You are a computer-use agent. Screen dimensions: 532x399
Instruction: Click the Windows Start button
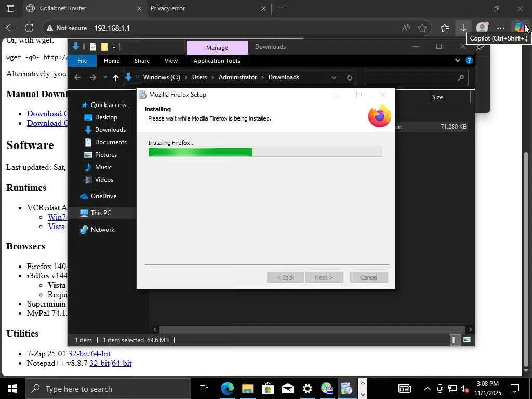pos(12,389)
